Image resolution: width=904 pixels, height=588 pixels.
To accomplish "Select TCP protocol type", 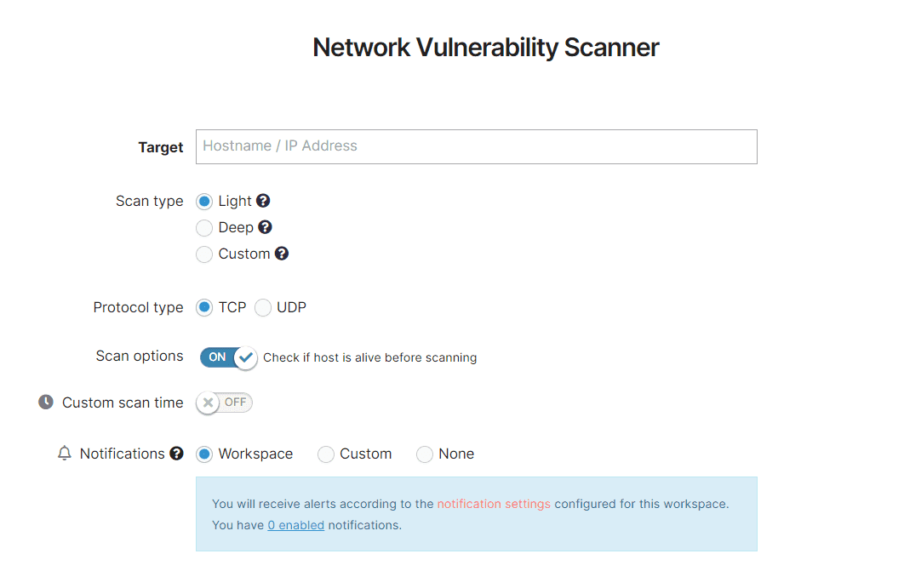I will tap(204, 307).
